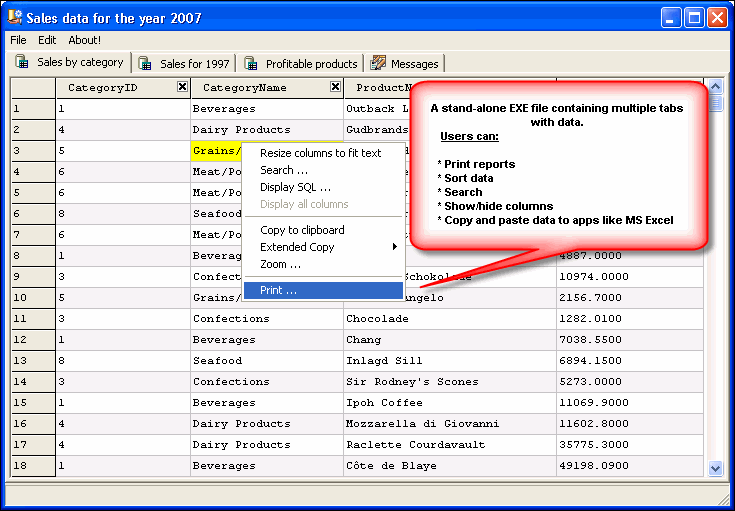Click the Côte de Blaye cell
The height and width of the screenshot is (511, 735).
450,466
